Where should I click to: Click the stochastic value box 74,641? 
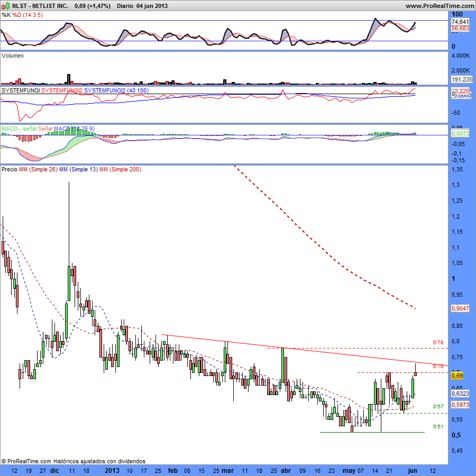(460, 22)
